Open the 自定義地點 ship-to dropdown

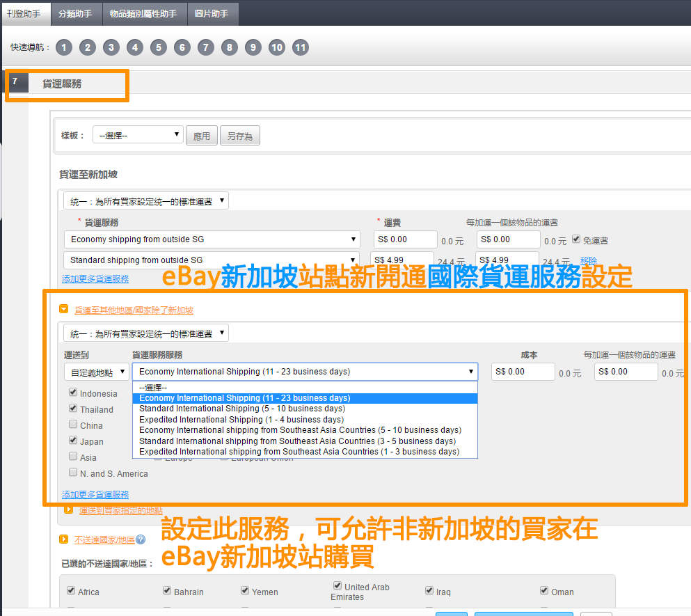[x=96, y=372]
